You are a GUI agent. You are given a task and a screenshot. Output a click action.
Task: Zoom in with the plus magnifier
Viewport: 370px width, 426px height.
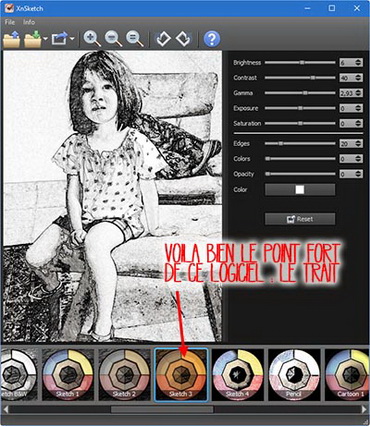[92, 39]
